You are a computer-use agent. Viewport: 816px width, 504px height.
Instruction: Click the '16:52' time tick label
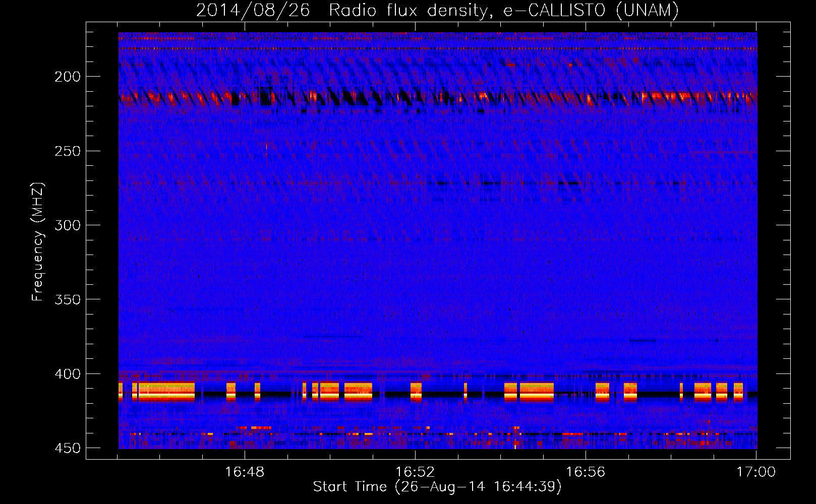tap(415, 472)
